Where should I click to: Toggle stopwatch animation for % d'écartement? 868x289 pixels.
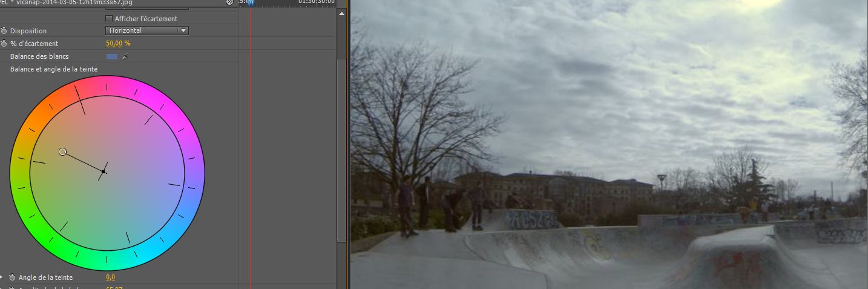[x=4, y=44]
